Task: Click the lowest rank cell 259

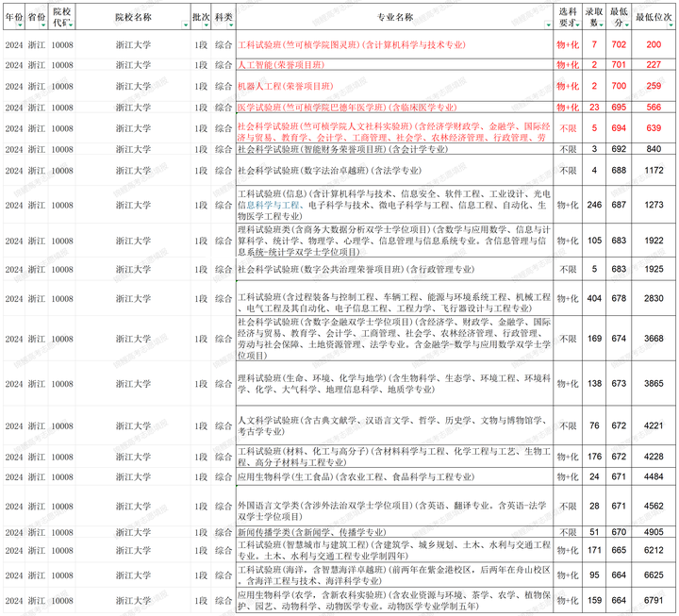Action: (x=654, y=86)
